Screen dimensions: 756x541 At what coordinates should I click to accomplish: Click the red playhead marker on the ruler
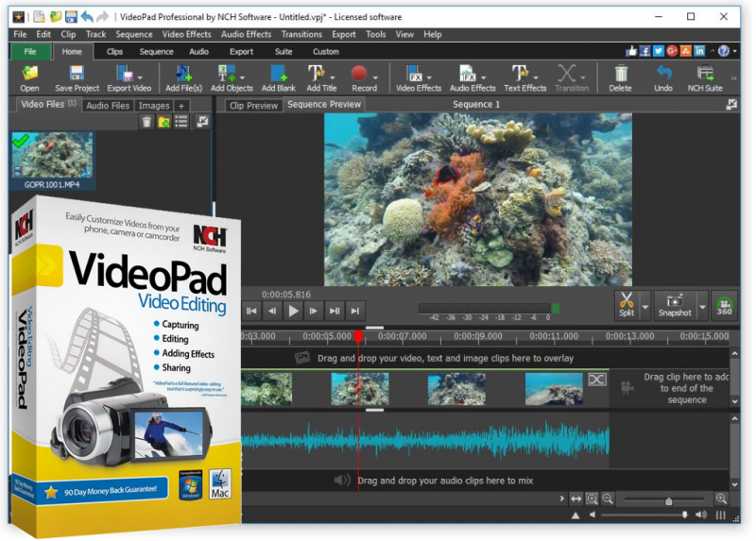pos(358,336)
